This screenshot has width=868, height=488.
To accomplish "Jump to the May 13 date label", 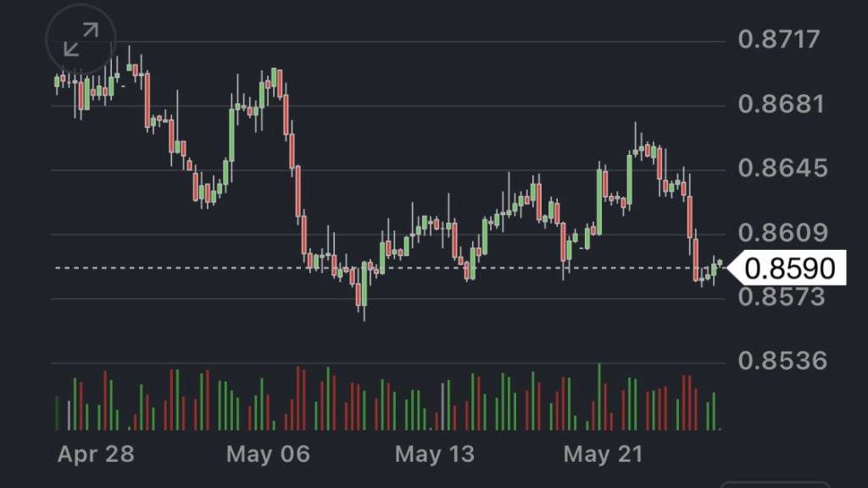I will (x=435, y=454).
